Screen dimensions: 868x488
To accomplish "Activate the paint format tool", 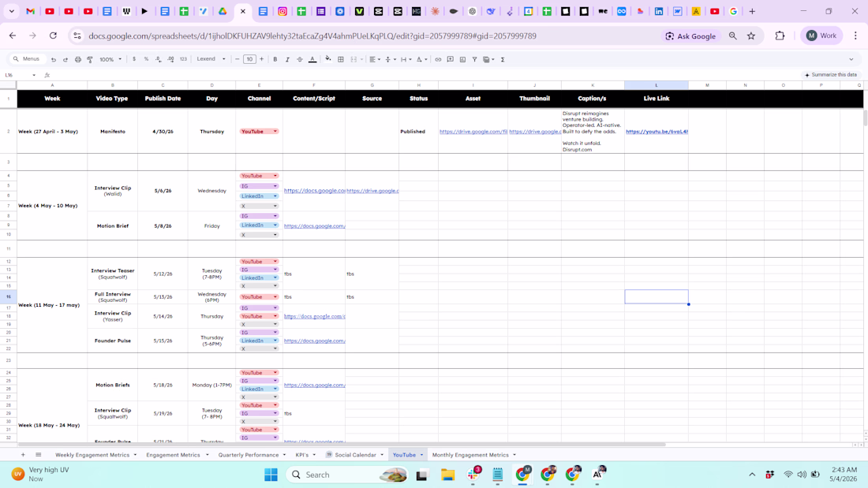I will (90, 59).
